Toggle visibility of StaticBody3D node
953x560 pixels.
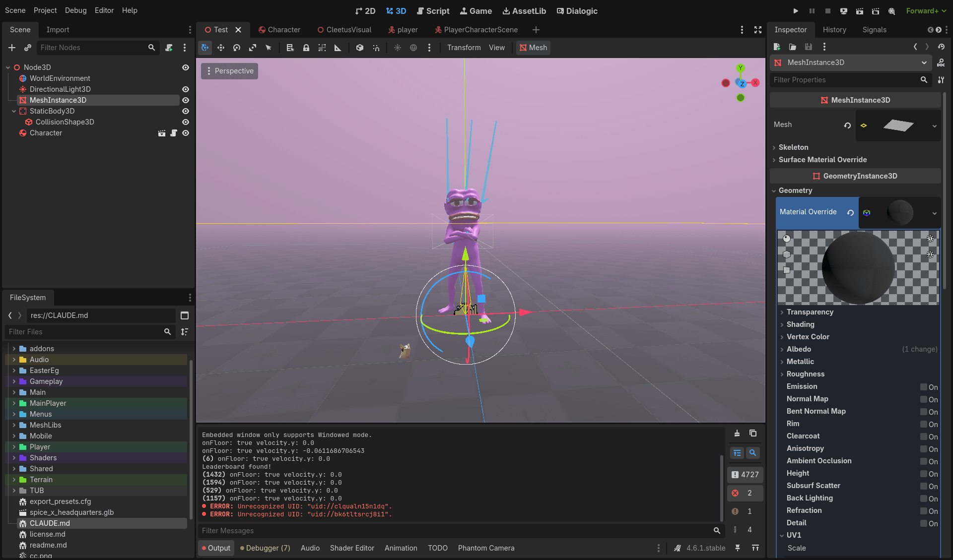point(186,111)
